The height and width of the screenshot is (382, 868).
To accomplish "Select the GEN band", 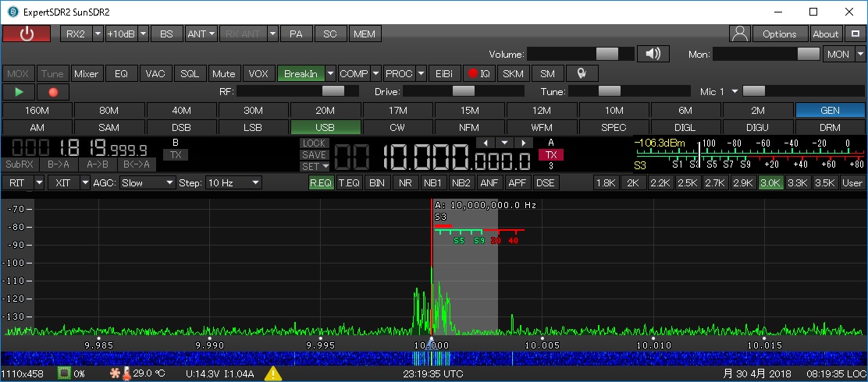I will (831, 110).
